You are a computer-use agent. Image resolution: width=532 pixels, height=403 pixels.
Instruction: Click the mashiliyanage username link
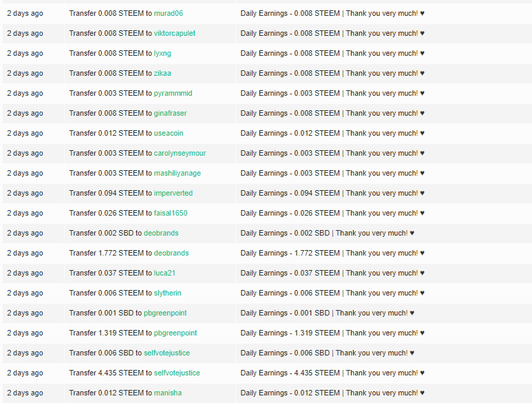pos(177,174)
